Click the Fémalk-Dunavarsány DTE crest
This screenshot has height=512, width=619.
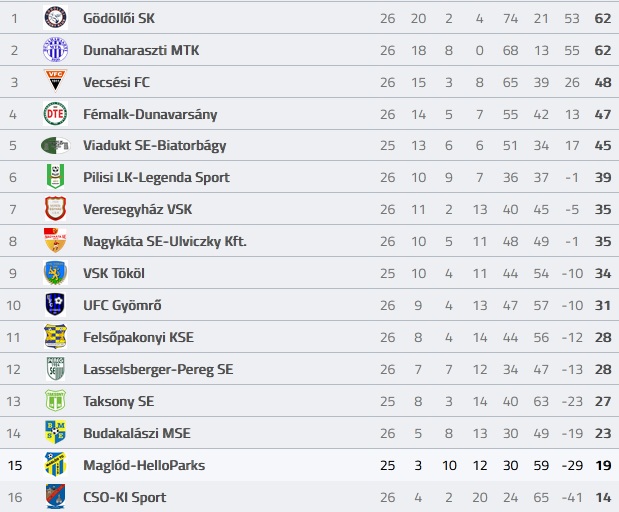click(x=55, y=114)
